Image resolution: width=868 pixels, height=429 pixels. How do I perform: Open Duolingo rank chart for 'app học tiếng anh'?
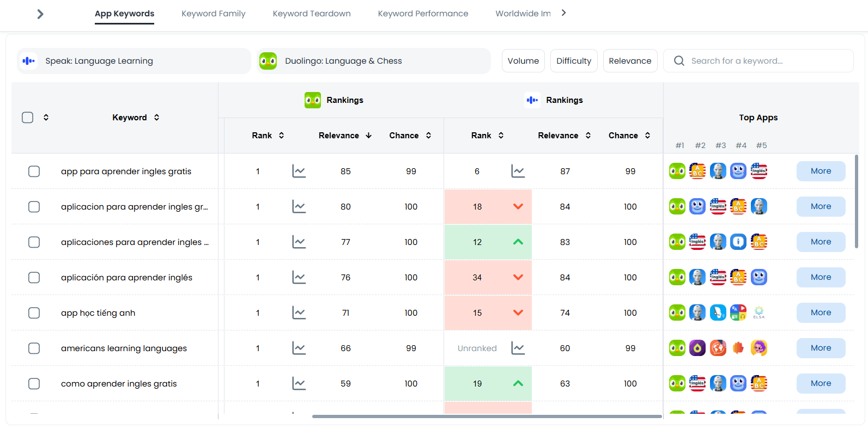(299, 313)
